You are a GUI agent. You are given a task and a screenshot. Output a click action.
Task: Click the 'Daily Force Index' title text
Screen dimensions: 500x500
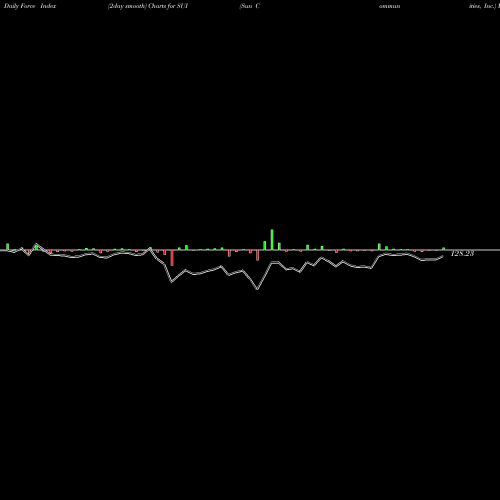(30, 6)
